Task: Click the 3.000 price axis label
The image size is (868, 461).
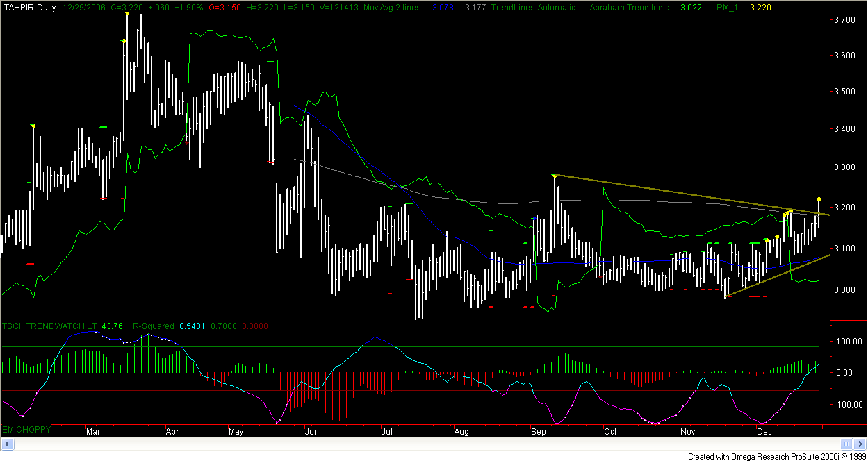Action: 844,290
